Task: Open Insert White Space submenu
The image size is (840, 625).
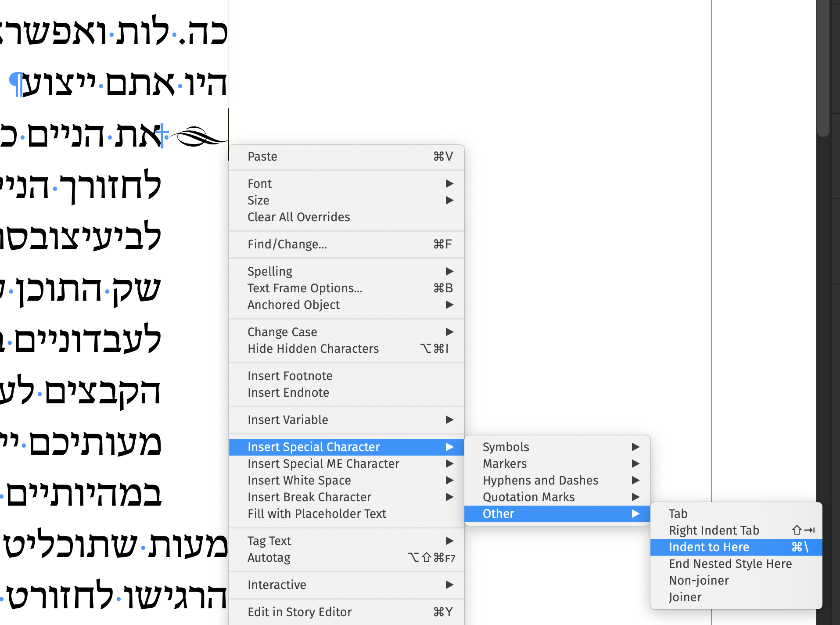Action: [347, 480]
